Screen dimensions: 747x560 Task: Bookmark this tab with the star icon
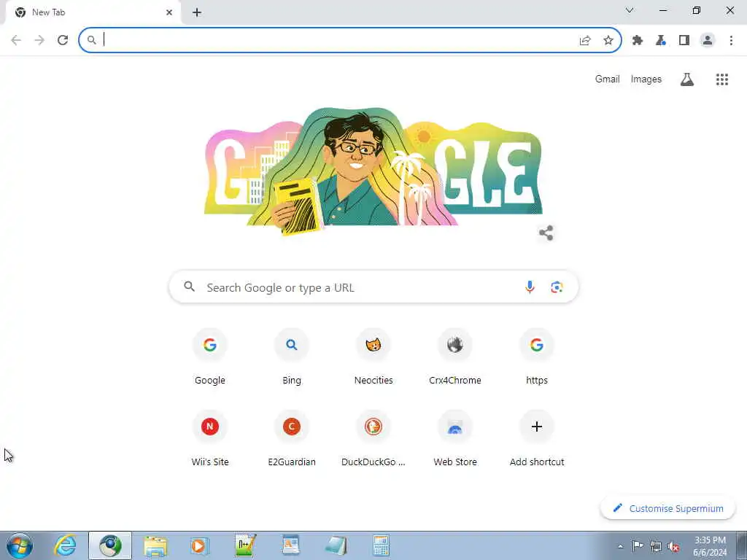[x=608, y=41]
